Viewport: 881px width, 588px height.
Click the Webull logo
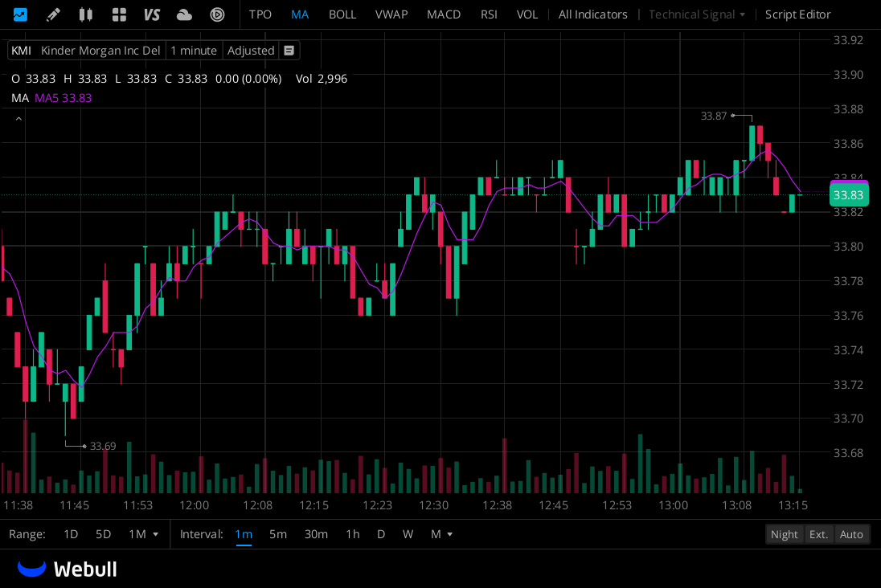pos(68,569)
